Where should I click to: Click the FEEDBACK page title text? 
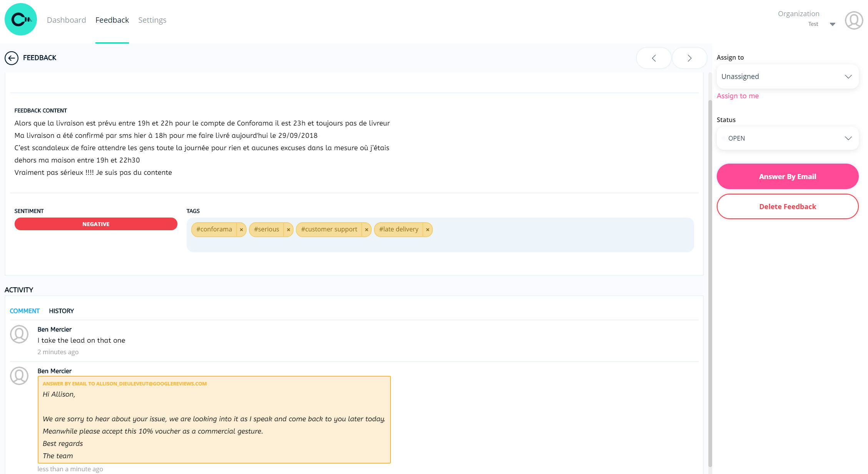(x=40, y=58)
